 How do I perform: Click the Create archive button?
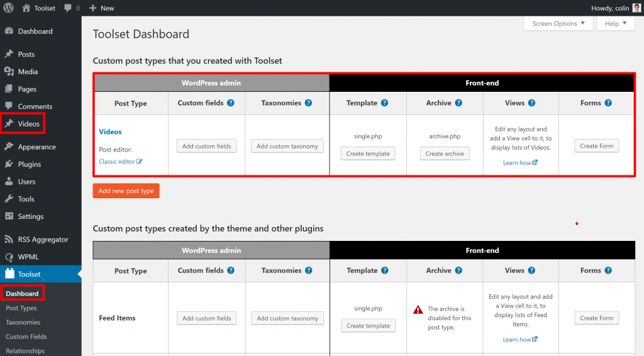445,153
